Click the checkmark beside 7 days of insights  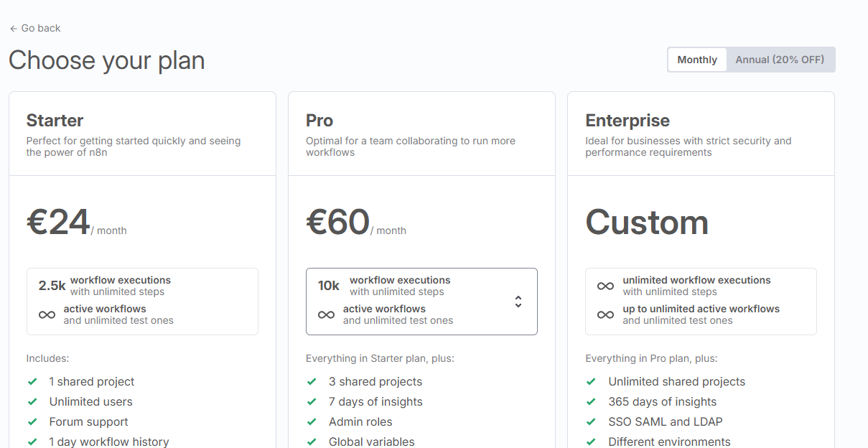click(x=312, y=402)
